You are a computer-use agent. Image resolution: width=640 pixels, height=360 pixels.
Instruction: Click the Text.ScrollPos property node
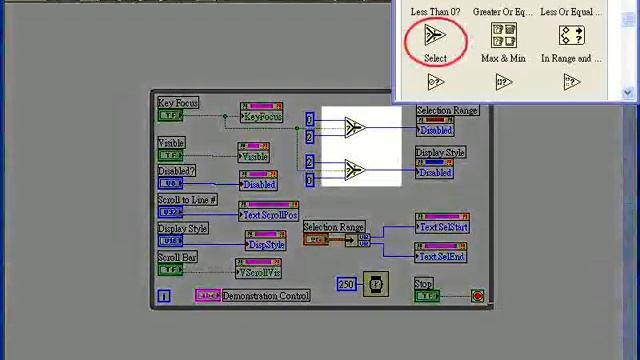269,211
